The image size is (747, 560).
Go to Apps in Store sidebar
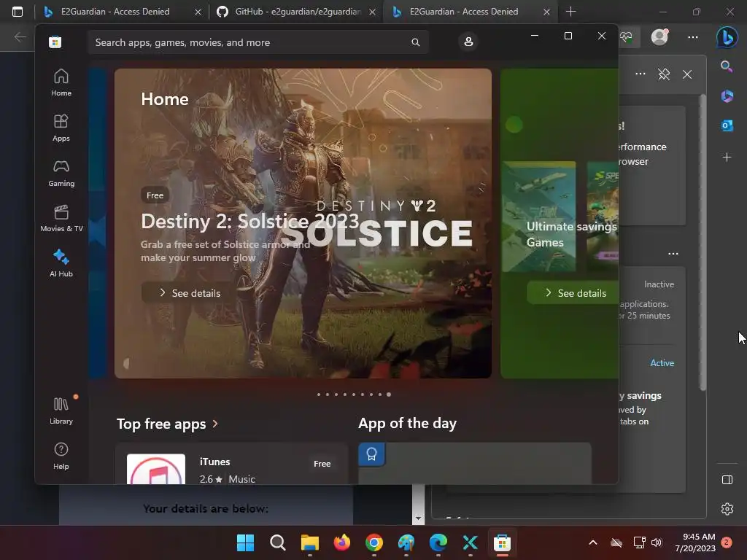(61, 128)
